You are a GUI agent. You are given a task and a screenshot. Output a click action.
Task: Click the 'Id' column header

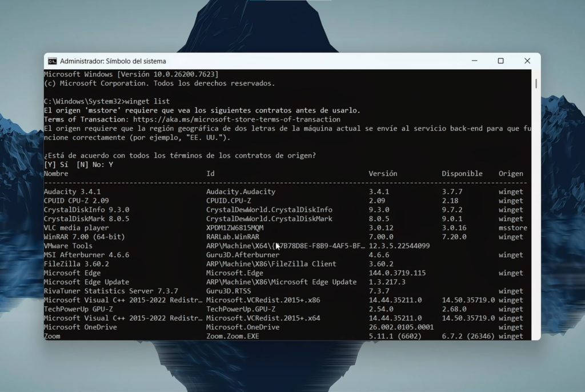point(210,173)
